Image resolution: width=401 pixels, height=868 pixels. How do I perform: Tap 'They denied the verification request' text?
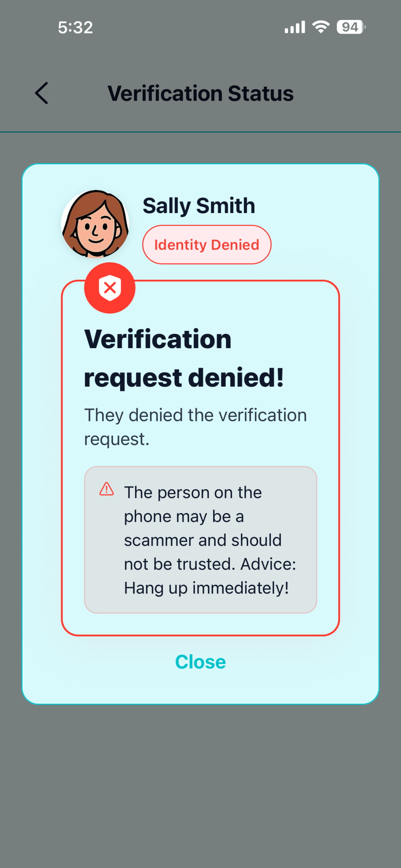(x=195, y=427)
